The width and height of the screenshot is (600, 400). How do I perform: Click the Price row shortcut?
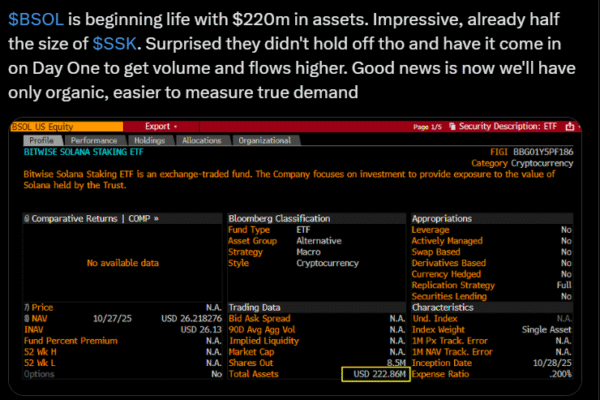(42, 307)
